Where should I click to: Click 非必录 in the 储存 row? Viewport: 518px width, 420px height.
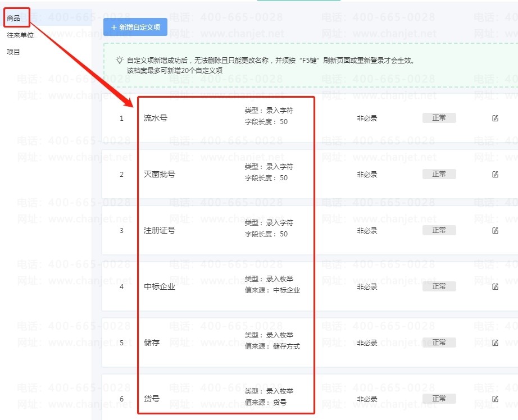[x=367, y=343]
